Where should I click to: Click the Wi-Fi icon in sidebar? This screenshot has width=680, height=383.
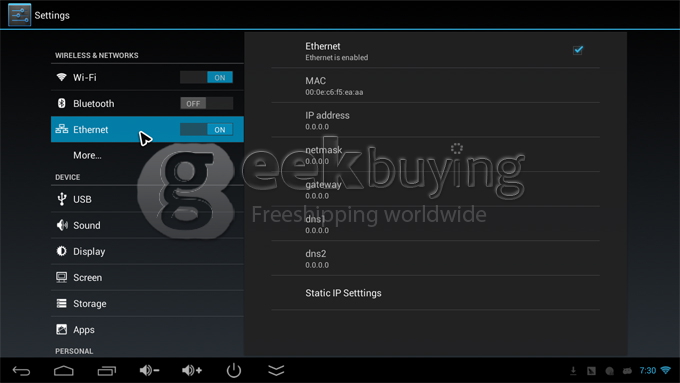tap(62, 77)
